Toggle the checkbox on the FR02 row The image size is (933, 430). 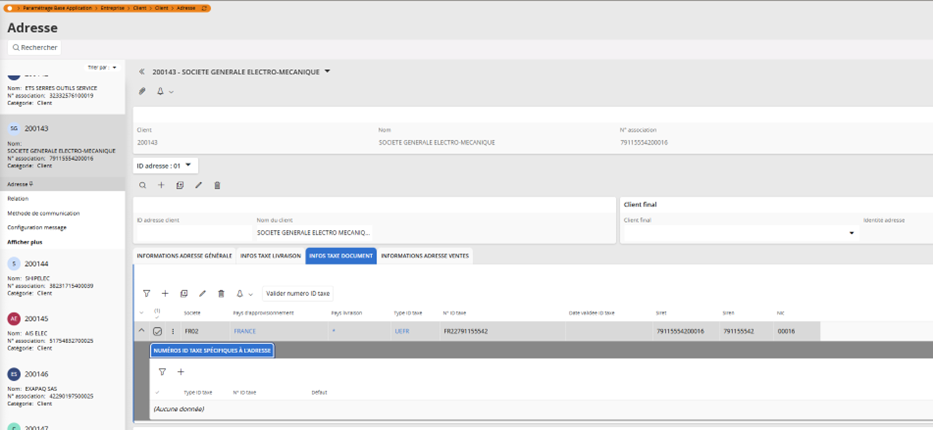tap(158, 331)
